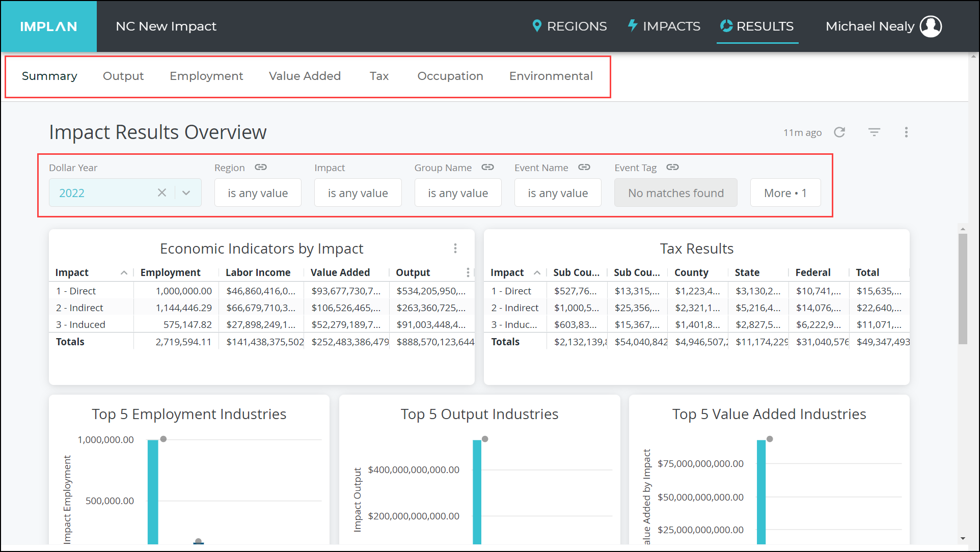
Task: Click the Michael Nealy account name
Action: click(869, 26)
